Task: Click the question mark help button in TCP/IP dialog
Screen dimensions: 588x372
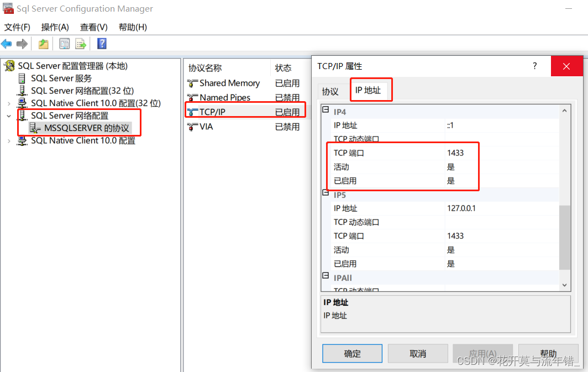Action: [x=535, y=66]
